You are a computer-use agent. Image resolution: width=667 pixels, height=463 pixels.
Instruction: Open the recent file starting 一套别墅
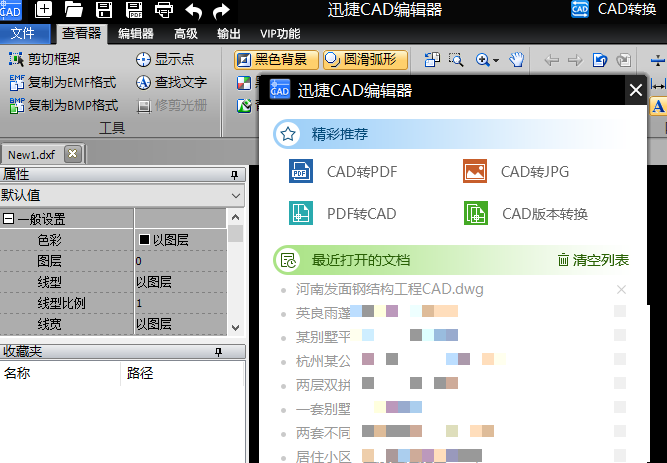point(359,409)
